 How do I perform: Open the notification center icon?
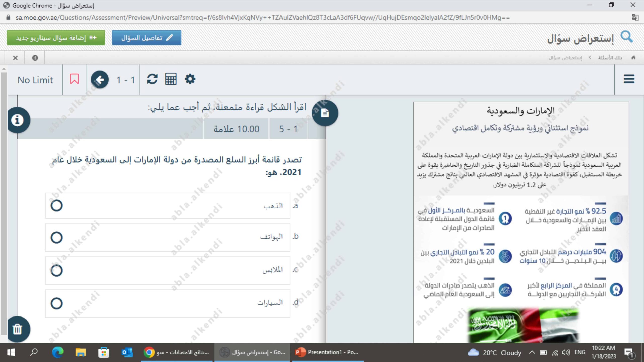(x=629, y=353)
